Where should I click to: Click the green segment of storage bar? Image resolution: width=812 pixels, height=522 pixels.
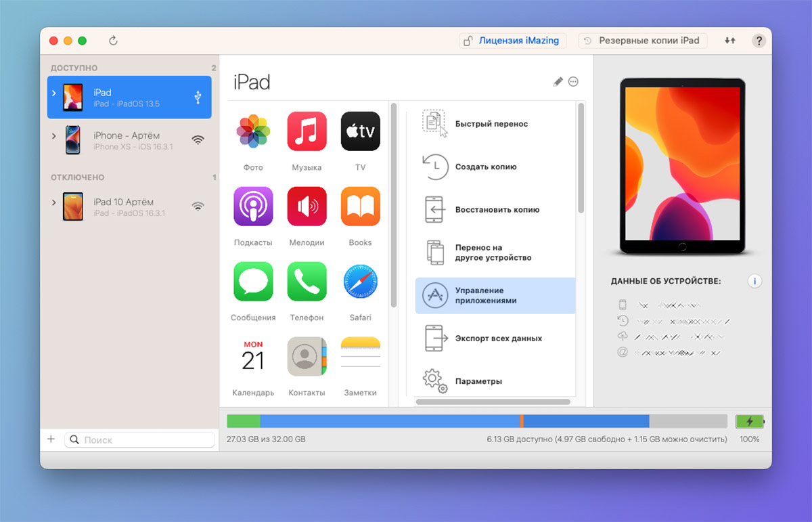pyautogui.click(x=244, y=421)
